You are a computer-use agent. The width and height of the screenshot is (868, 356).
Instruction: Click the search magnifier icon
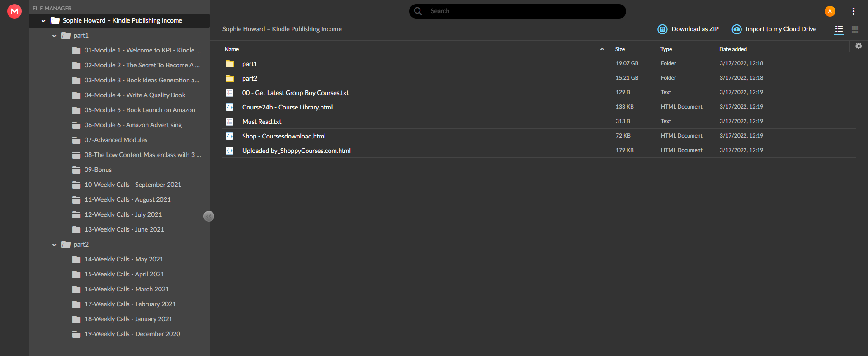point(418,11)
